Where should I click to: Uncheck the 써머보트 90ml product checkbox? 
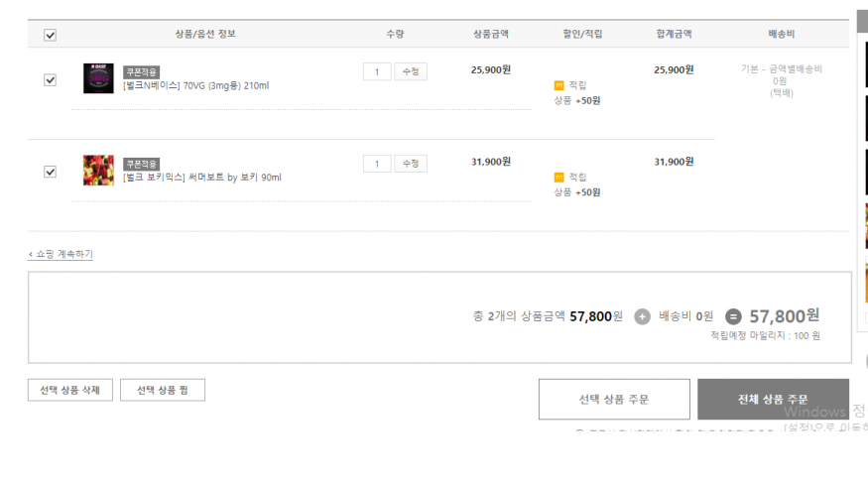[x=50, y=172]
